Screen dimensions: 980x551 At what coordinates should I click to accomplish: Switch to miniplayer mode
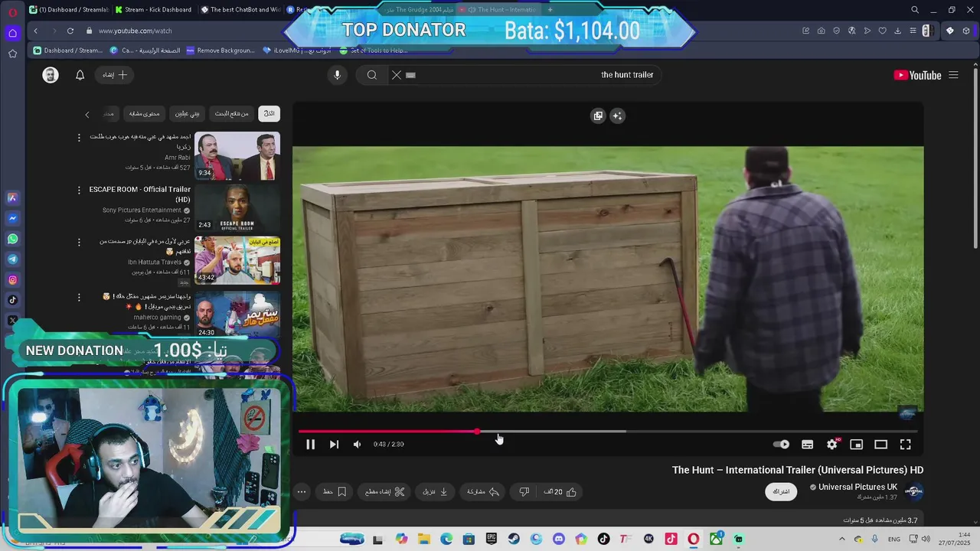pyautogui.click(x=856, y=445)
